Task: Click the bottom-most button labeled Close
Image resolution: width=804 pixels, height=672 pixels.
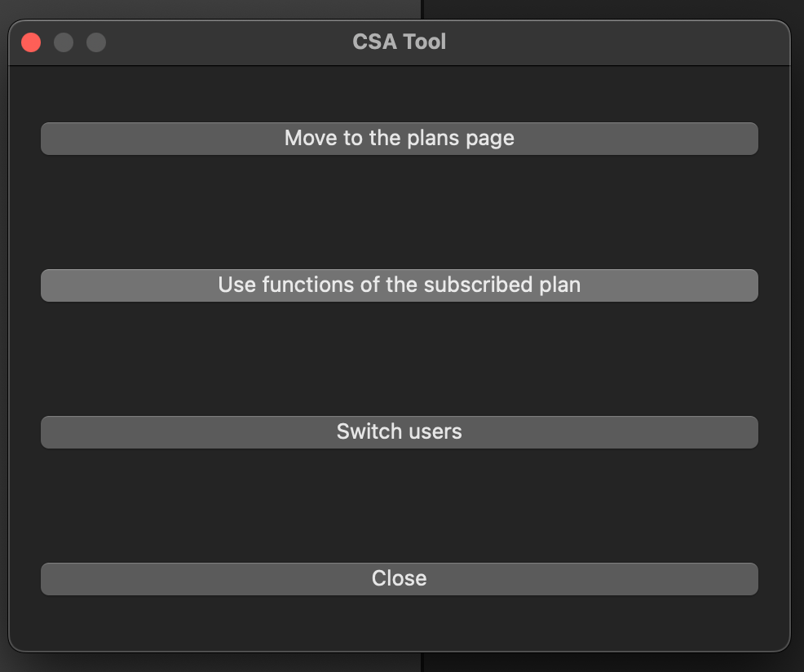Action: point(399,578)
